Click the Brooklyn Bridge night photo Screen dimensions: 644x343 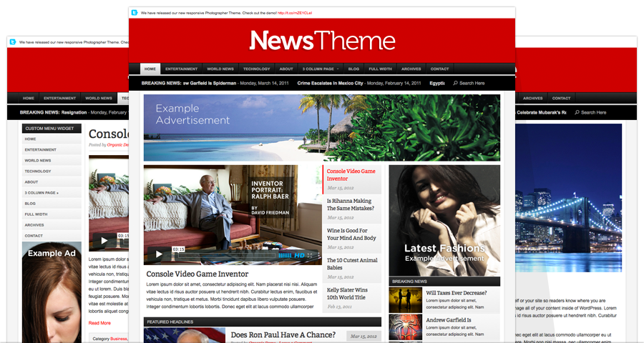tap(568, 198)
